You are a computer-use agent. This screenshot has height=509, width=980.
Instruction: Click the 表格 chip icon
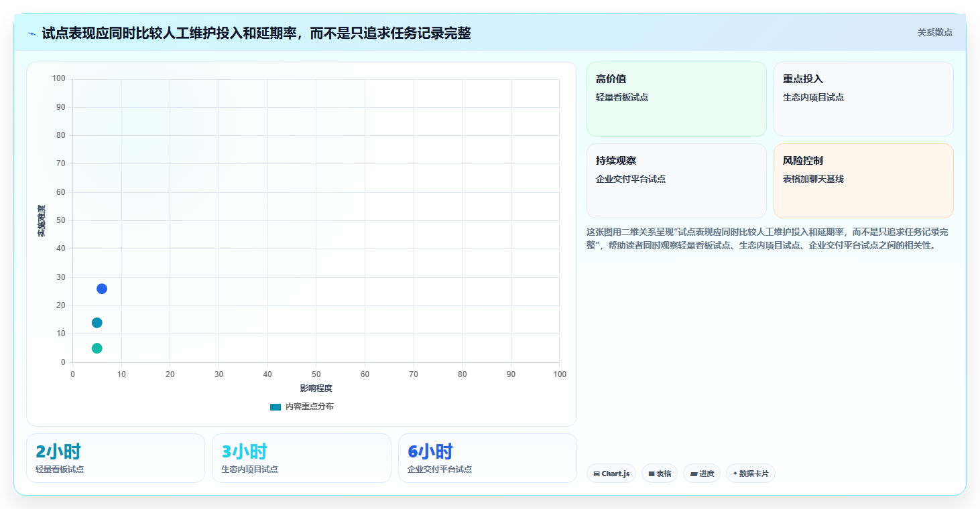(651, 474)
